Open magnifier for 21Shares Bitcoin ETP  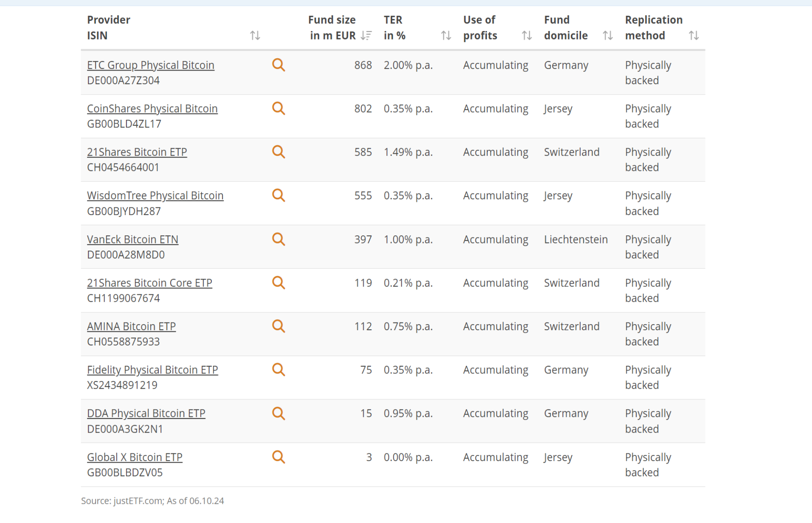278,152
